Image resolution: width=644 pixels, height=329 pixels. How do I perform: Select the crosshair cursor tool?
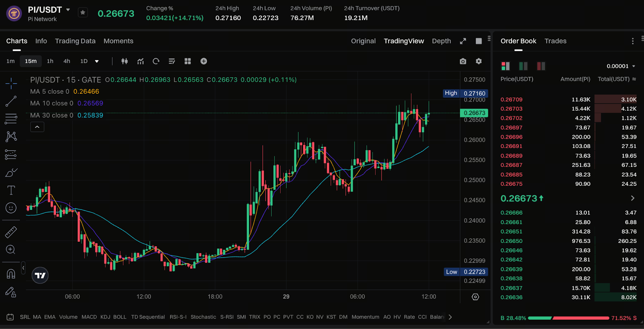(11, 83)
